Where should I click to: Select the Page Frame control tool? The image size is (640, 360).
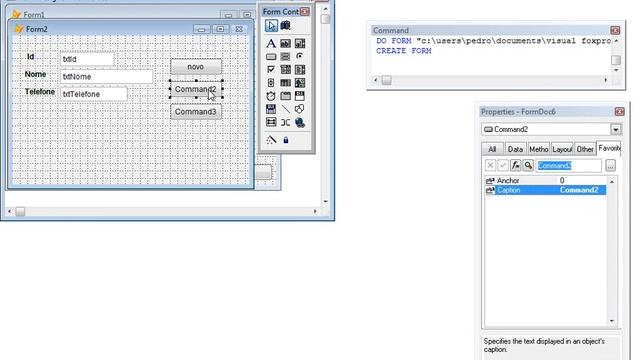coord(285,96)
